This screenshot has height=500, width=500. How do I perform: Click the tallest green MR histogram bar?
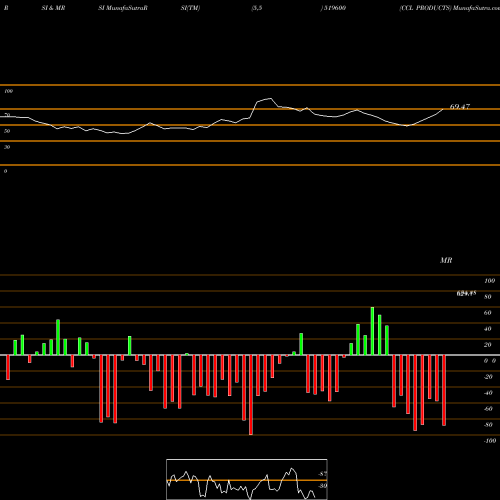[372, 331]
